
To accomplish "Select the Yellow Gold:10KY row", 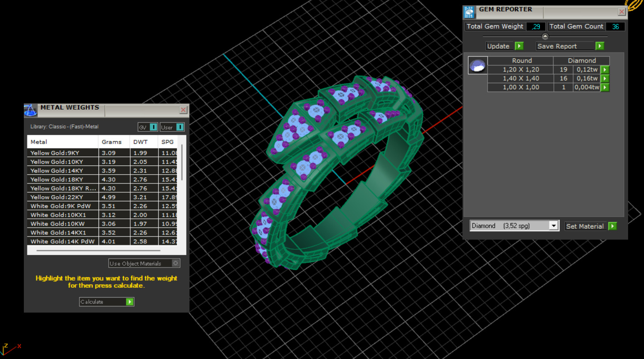I will (102, 162).
